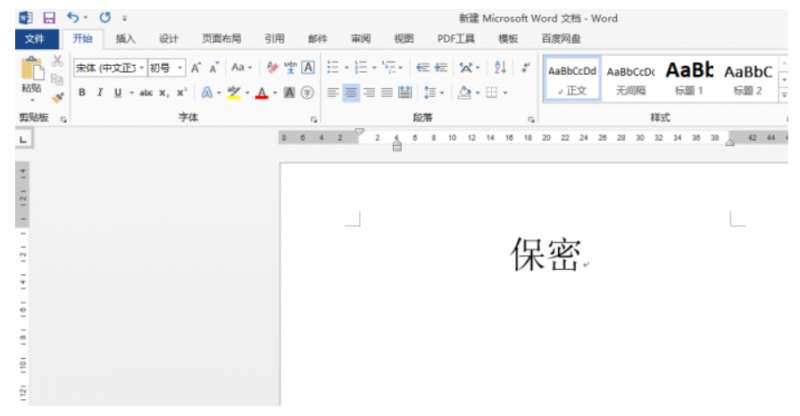Click the 文件 button
The image size is (800, 416).
point(34,39)
